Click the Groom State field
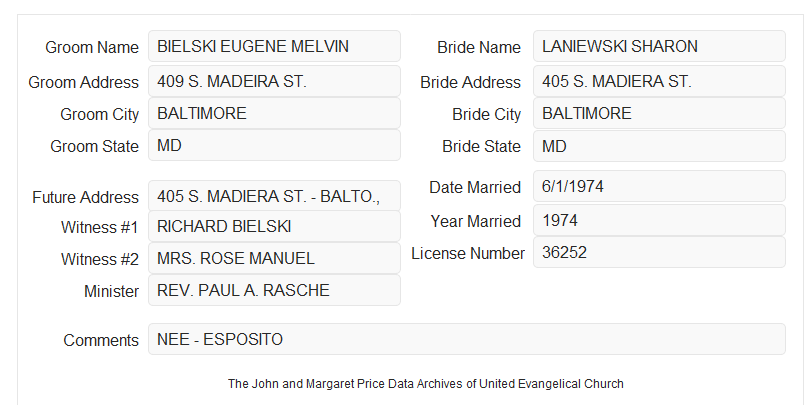 [274, 145]
